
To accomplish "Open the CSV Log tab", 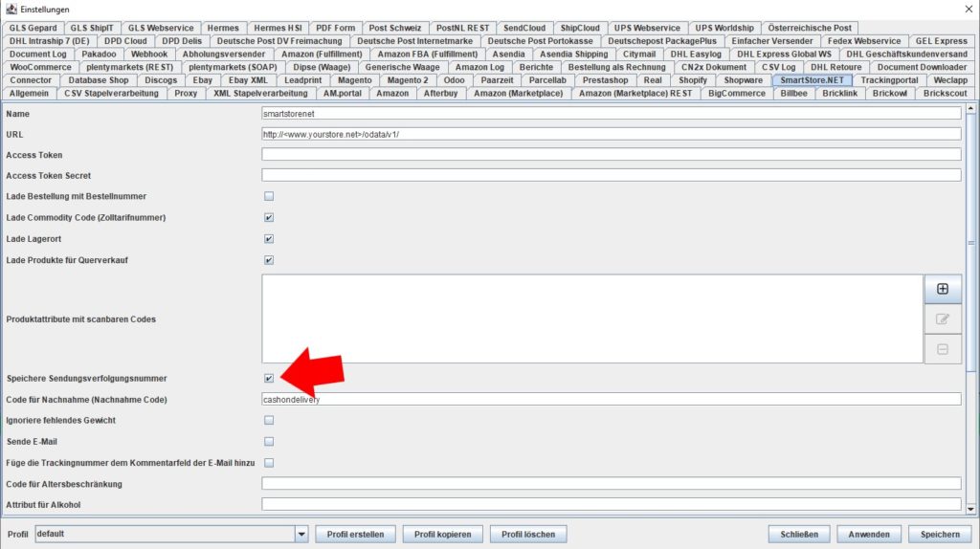I will (778, 67).
